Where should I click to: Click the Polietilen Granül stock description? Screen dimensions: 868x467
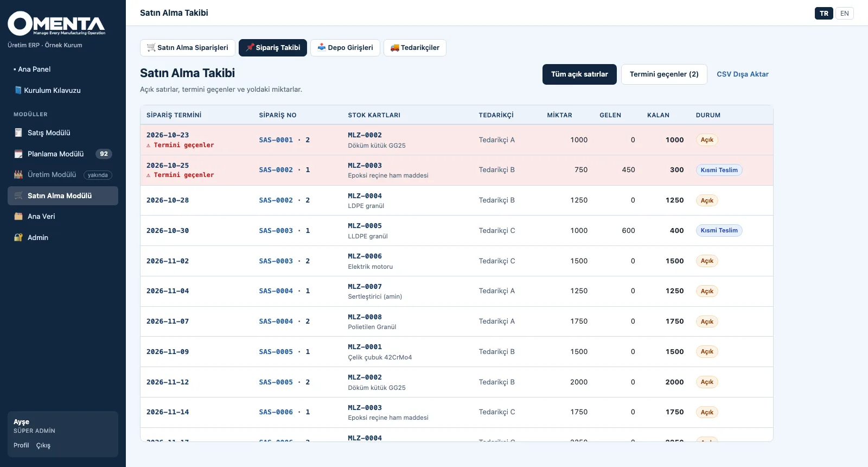[372, 327]
